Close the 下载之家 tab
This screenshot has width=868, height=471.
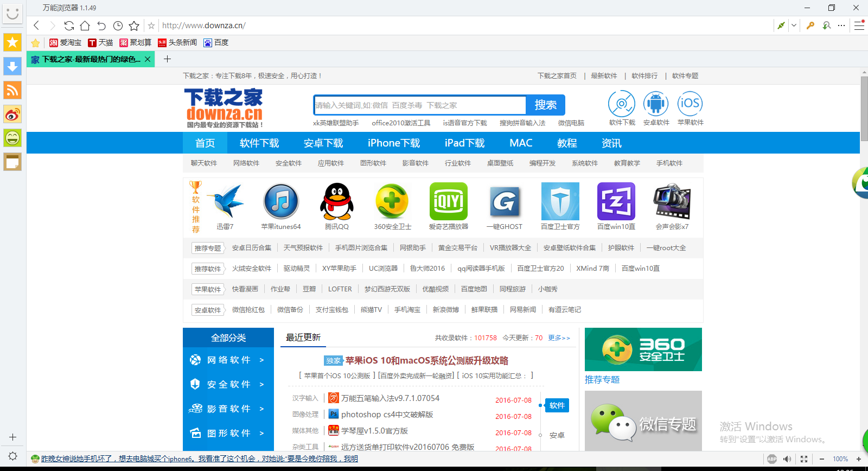[148, 59]
